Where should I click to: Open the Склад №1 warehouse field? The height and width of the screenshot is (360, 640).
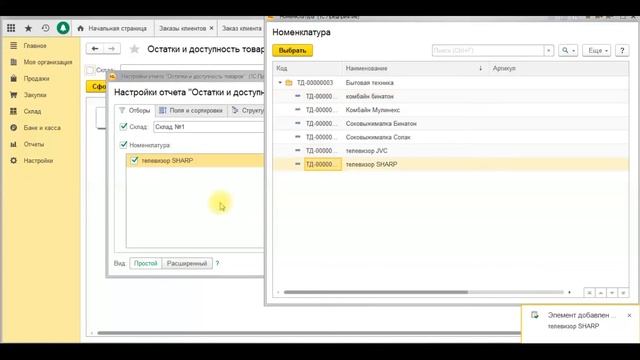209,127
